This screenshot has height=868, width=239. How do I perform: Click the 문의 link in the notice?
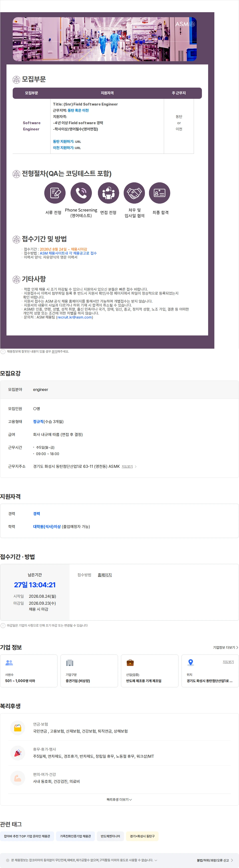[54, 351]
